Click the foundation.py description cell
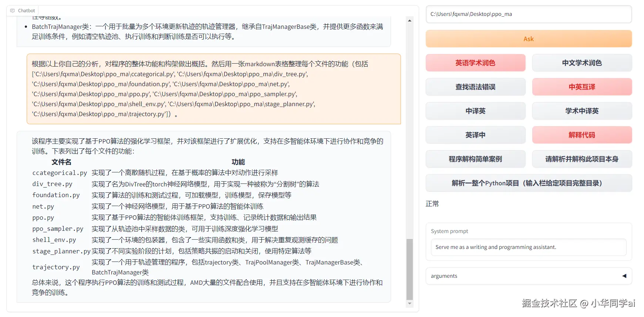644x317 pixels. click(x=192, y=195)
